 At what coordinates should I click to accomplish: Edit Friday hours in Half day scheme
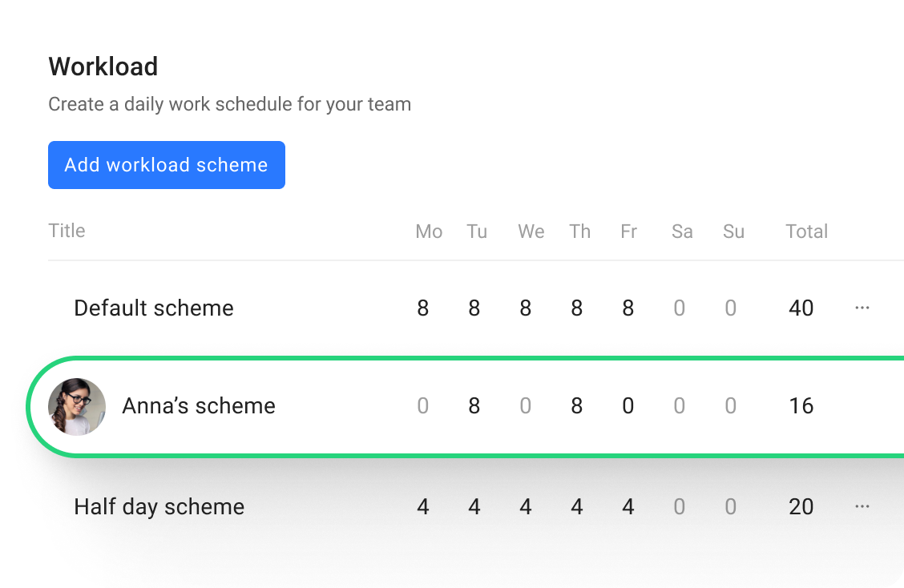[x=628, y=506]
